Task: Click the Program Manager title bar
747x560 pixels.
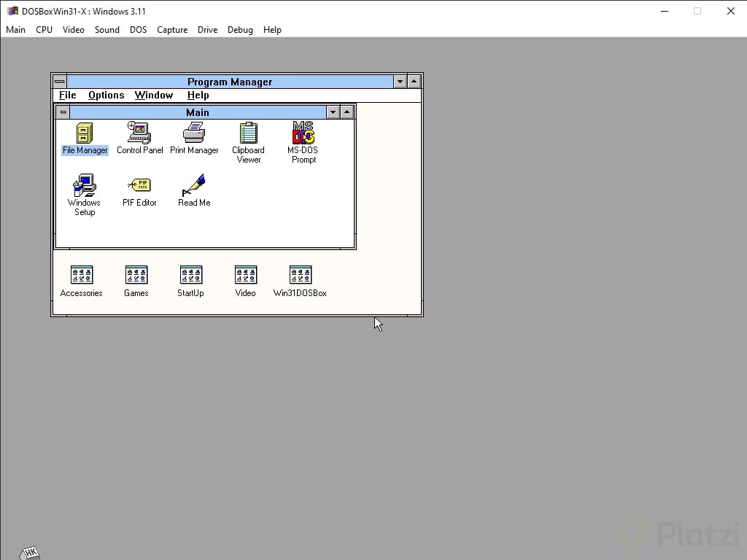Action: (230, 82)
